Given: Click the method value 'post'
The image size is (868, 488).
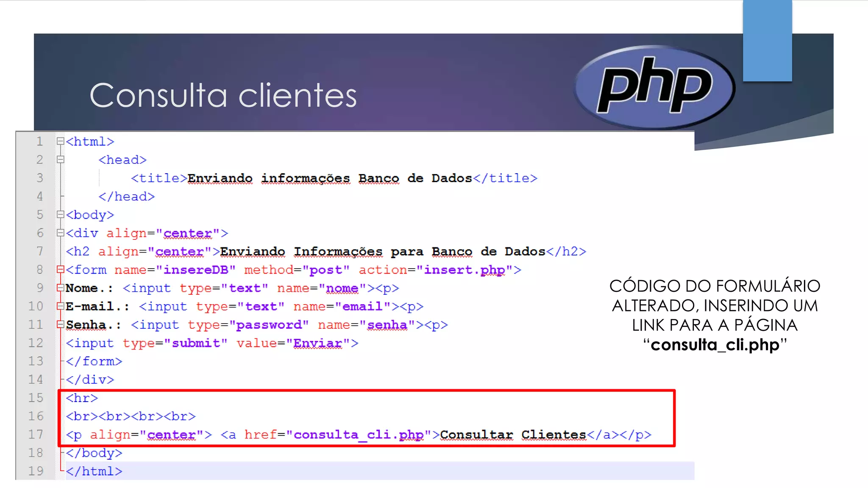Looking at the screenshot, I should (325, 270).
